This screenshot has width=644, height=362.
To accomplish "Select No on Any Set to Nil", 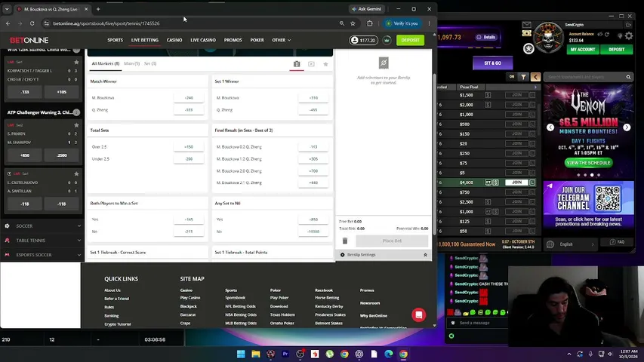I will coord(313,232).
